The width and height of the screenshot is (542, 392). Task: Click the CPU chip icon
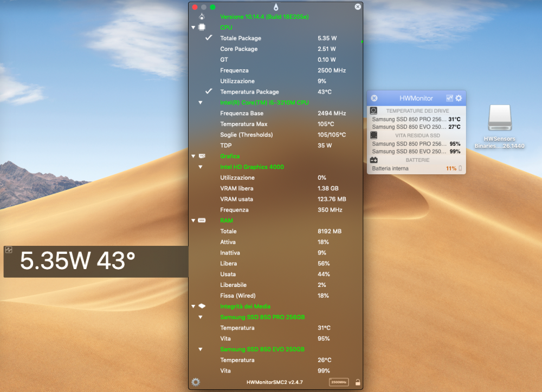(x=202, y=27)
